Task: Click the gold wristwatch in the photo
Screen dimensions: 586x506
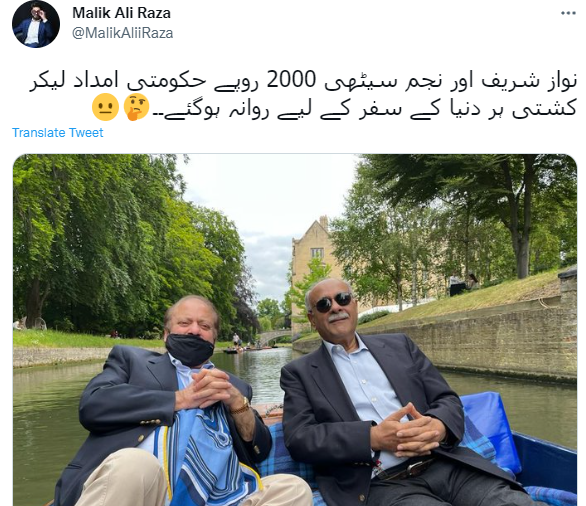Action: [240, 406]
